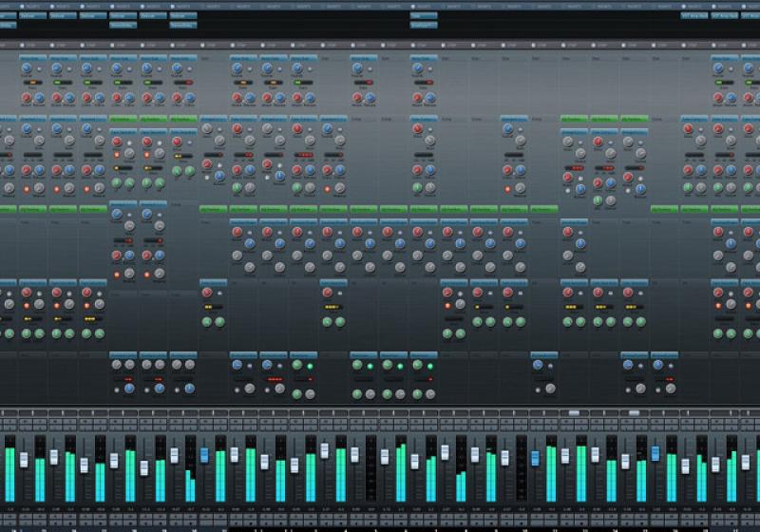Click the leftmost gray knob in the lowest strip row
The width and height of the screenshot is (760, 532).
click(x=116, y=365)
